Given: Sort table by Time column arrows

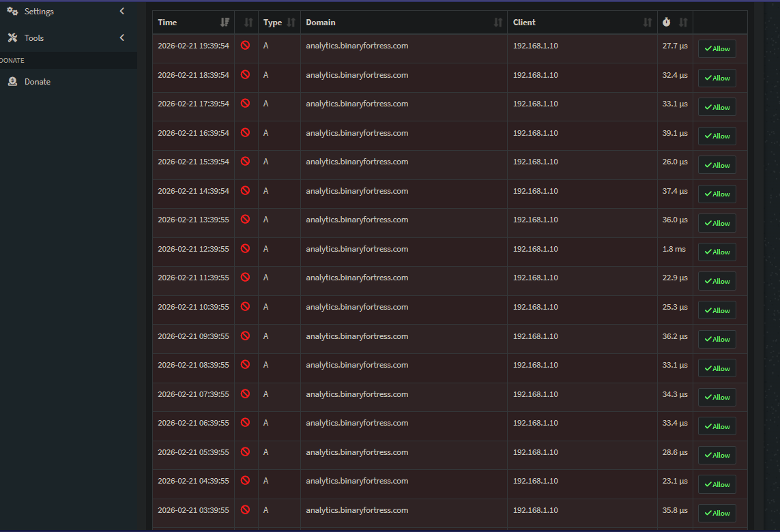Looking at the screenshot, I should coord(225,23).
